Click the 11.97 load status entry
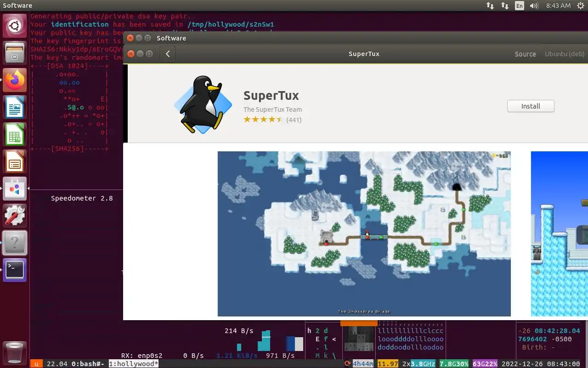This screenshot has width=588, height=368. click(388, 364)
